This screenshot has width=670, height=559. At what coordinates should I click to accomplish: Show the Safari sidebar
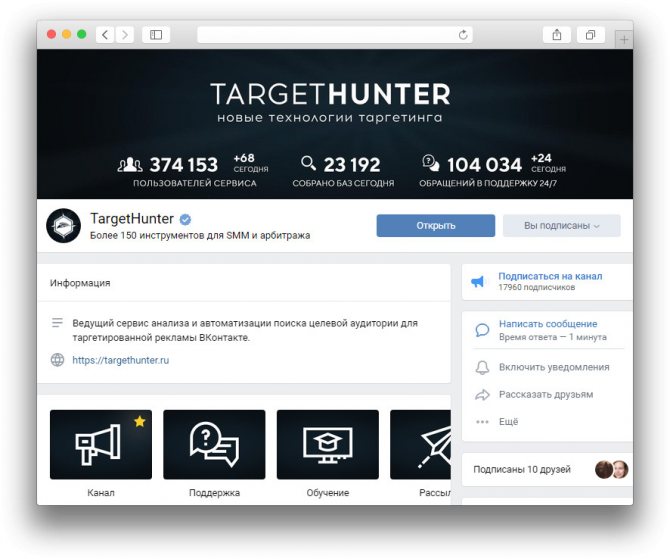point(156,35)
